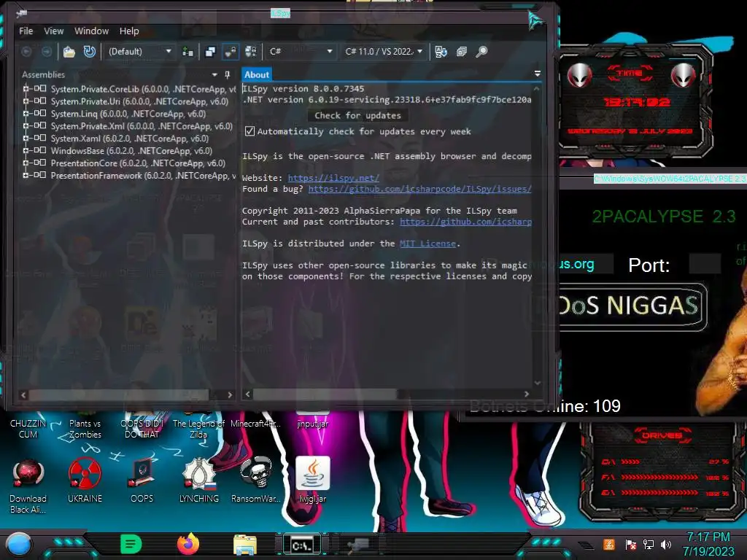The height and width of the screenshot is (560, 747).
Task: Click the Java update tray icon
Action: tap(609, 544)
